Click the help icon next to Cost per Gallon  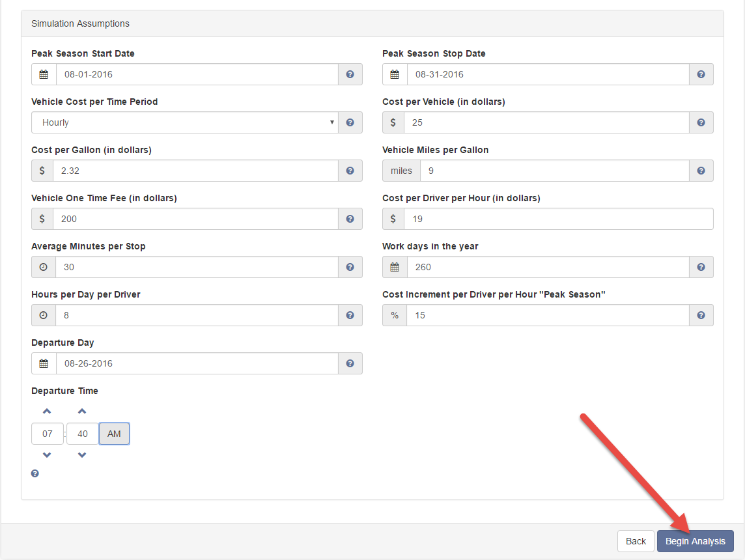point(350,170)
